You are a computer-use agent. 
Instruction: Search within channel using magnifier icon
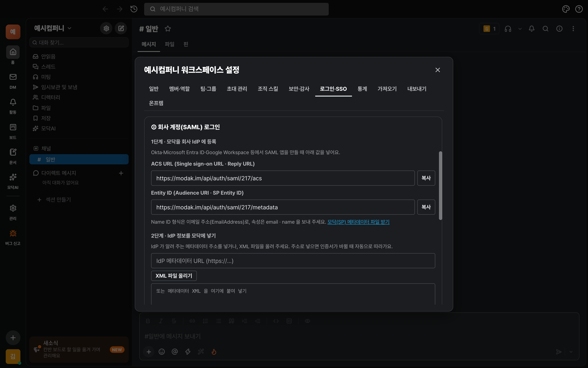546,29
